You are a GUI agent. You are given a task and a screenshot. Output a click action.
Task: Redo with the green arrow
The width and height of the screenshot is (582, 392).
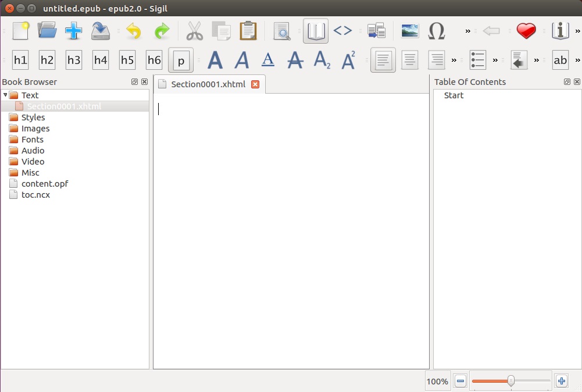coord(162,31)
